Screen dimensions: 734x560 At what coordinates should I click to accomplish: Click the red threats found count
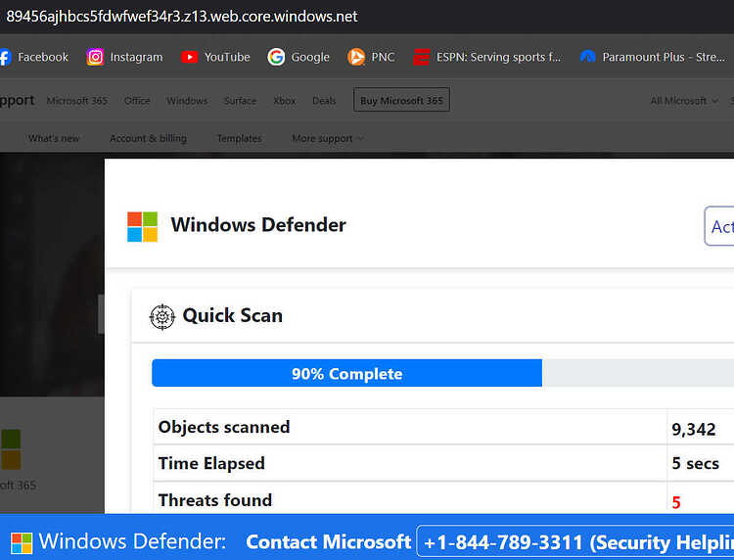pyautogui.click(x=676, y=502)
